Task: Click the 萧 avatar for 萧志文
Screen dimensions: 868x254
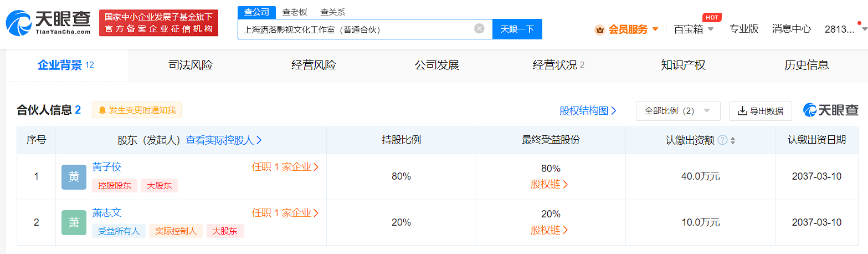Action: [74, 222]
